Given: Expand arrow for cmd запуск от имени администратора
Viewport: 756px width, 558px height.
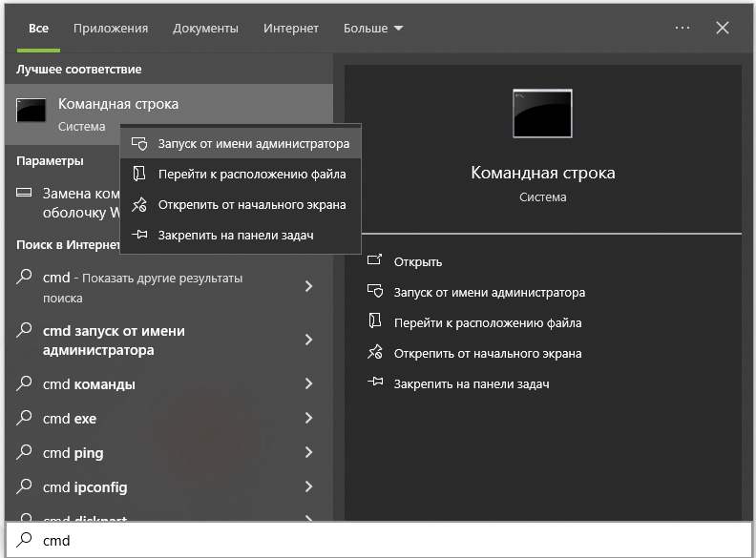Looking at the screenshot, I should click(x=309, y=340).
